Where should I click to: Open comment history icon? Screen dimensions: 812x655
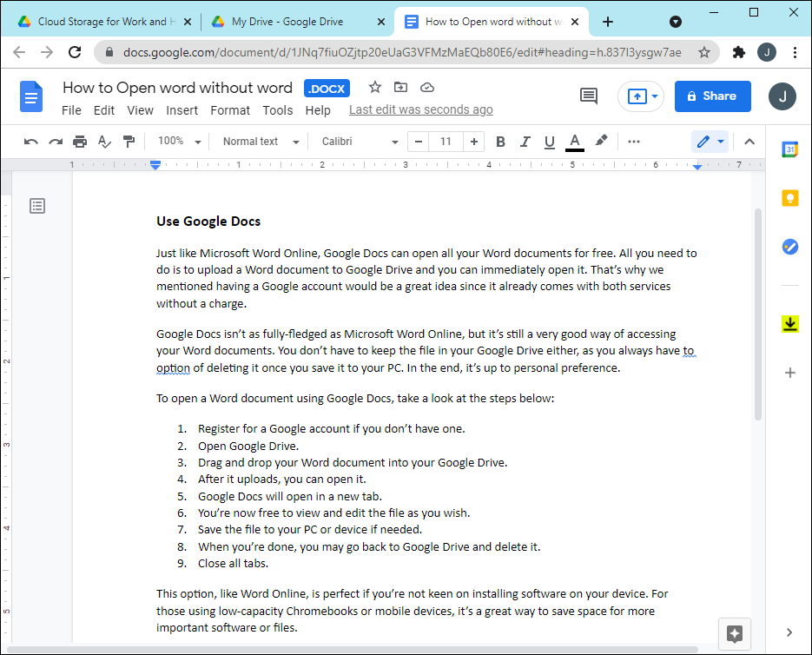tap(589, 96)
